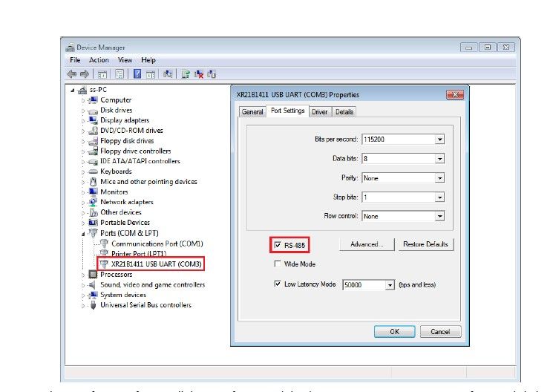Click the Update Driver Software toolbar icon
The image size is (553, 392).
(183, 74)
